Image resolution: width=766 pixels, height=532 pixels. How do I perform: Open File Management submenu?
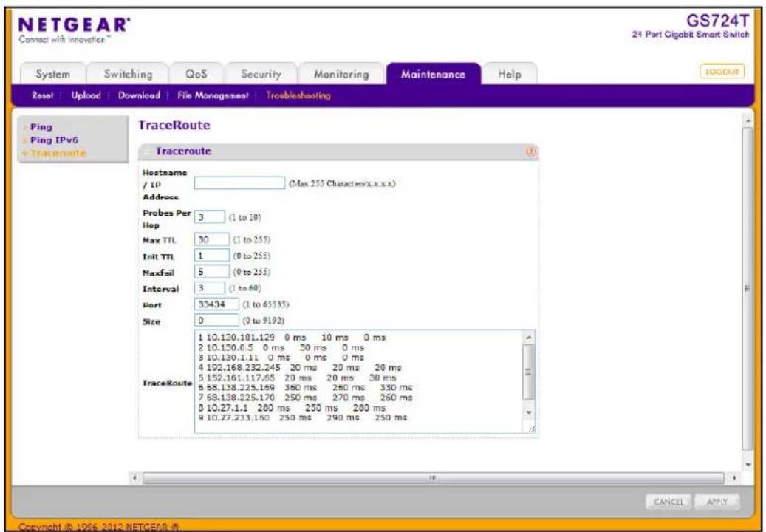pos(213,96)
